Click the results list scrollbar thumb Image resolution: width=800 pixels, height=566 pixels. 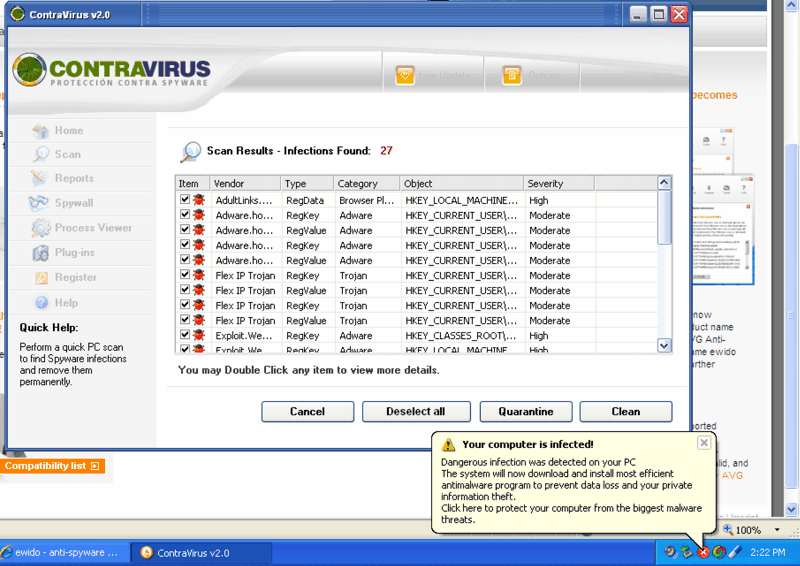click(664, 218)
